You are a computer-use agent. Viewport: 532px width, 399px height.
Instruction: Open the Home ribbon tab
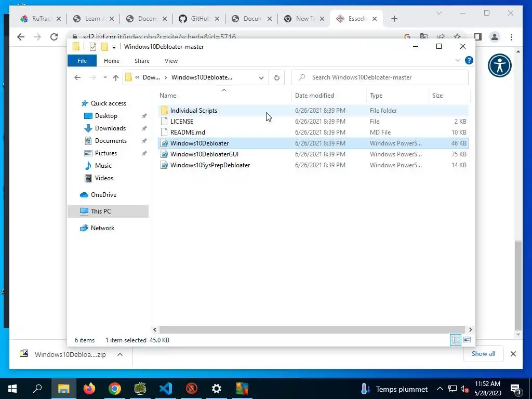[112, 61]
